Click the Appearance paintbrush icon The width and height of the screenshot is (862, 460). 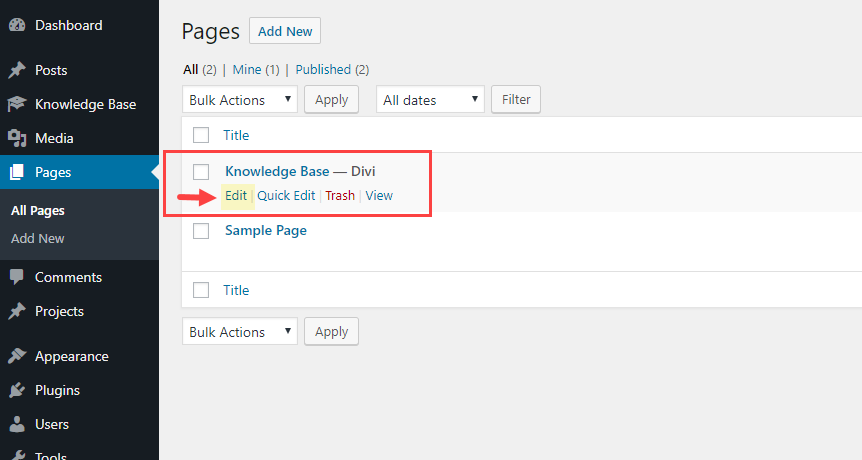click(x=16, y=357)
